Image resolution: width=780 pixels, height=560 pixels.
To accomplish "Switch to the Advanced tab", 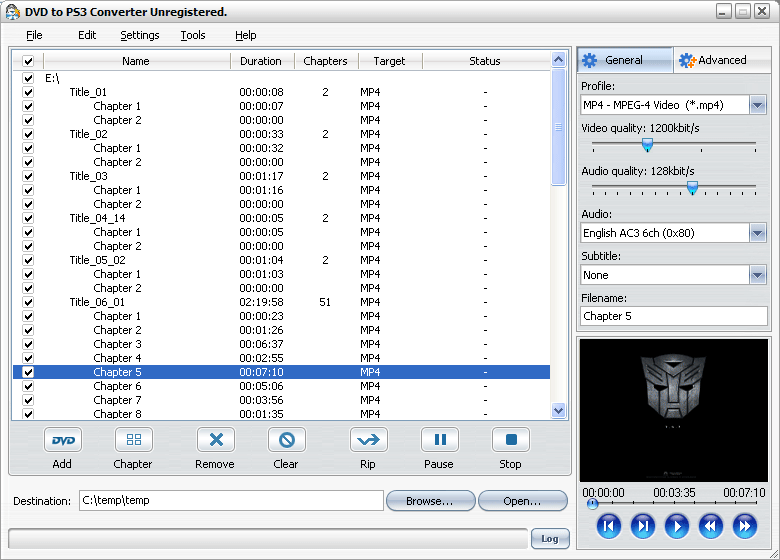I will pos(720,60).
